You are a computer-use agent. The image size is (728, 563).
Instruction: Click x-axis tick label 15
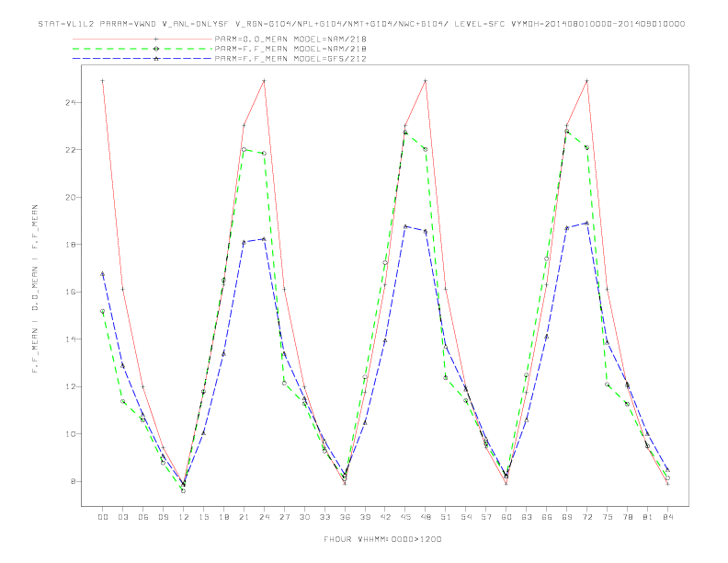[x=203, y=517]
